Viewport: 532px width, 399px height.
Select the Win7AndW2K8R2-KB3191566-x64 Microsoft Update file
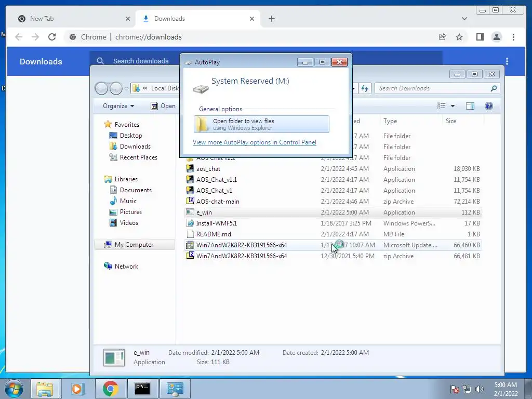[x=332, y=245]
